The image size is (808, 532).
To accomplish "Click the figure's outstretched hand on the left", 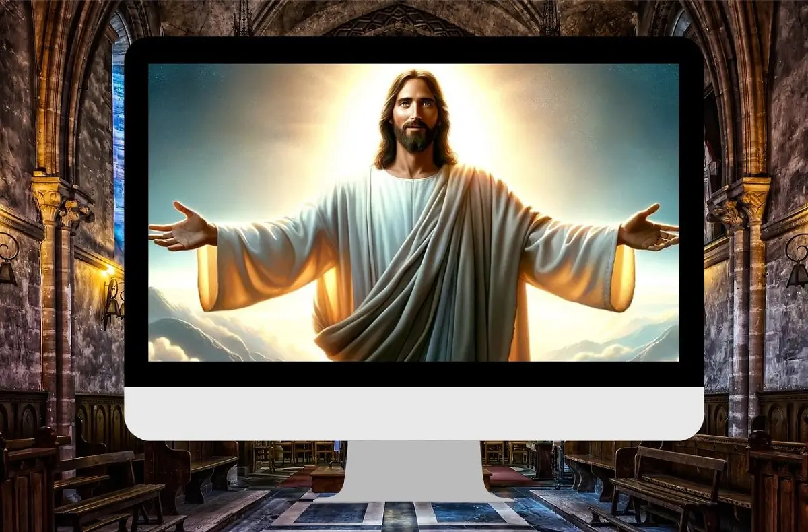I will click(x=180, y=228).
